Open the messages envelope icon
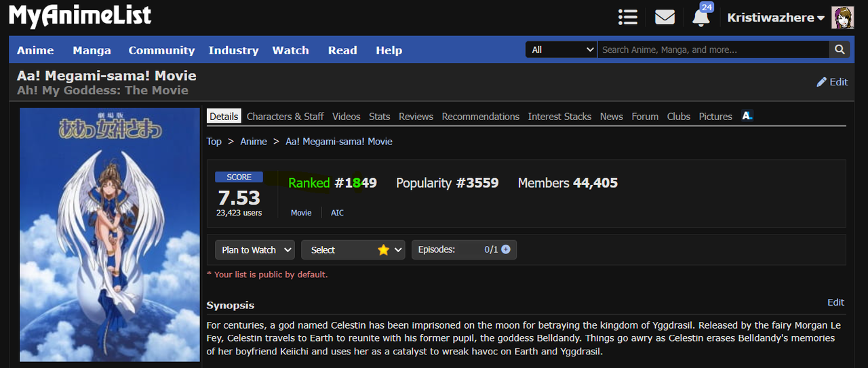The width and height of the screenshot is (868, 368). coord(665,17)
